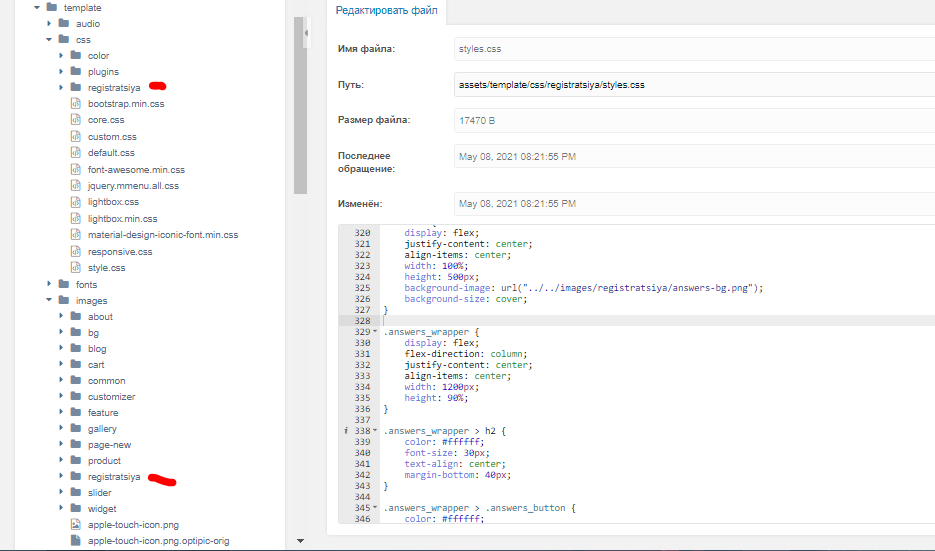Collapse the left tree panel with the handle
Screen dimensions: 935x551
[305, 36]
